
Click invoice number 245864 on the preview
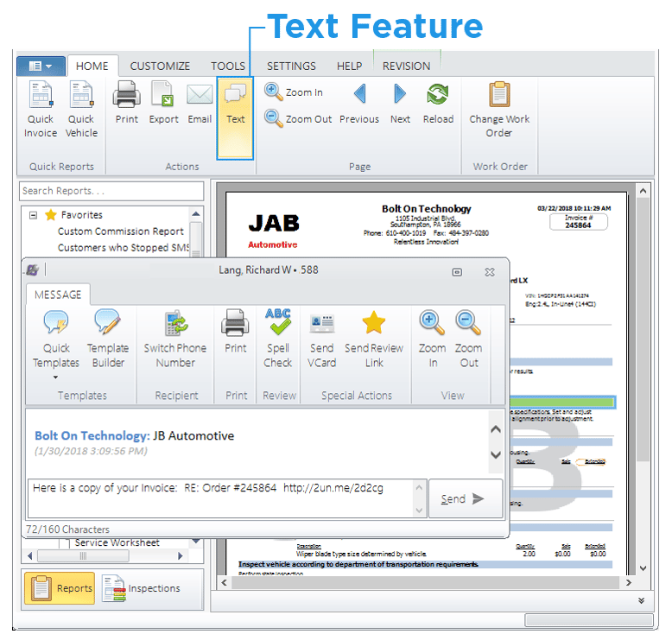click(578, 225)
